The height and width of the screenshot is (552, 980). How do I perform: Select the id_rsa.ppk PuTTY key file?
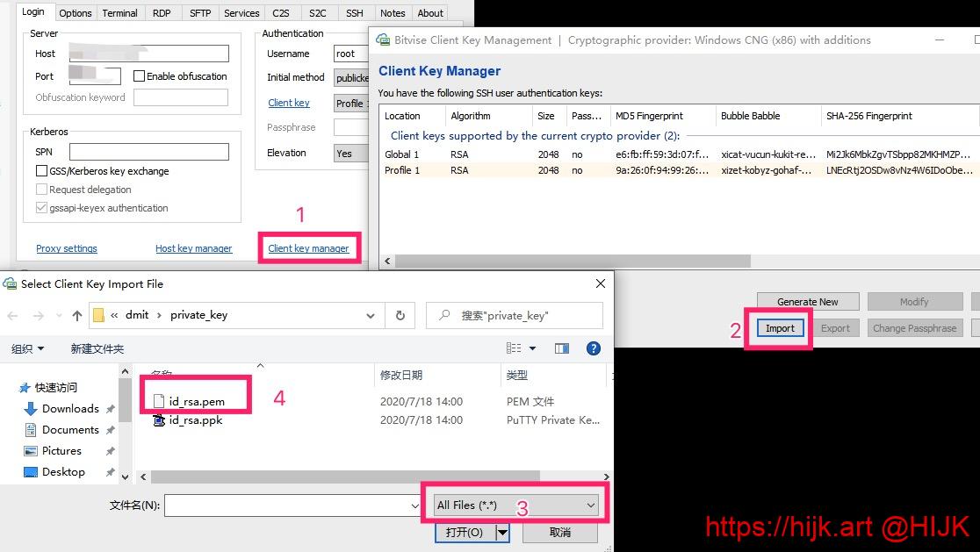click(195, 420)
